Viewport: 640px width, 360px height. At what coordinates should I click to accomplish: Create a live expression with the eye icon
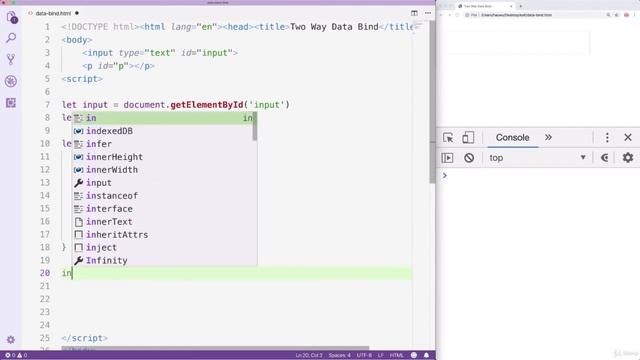(605, 158)
